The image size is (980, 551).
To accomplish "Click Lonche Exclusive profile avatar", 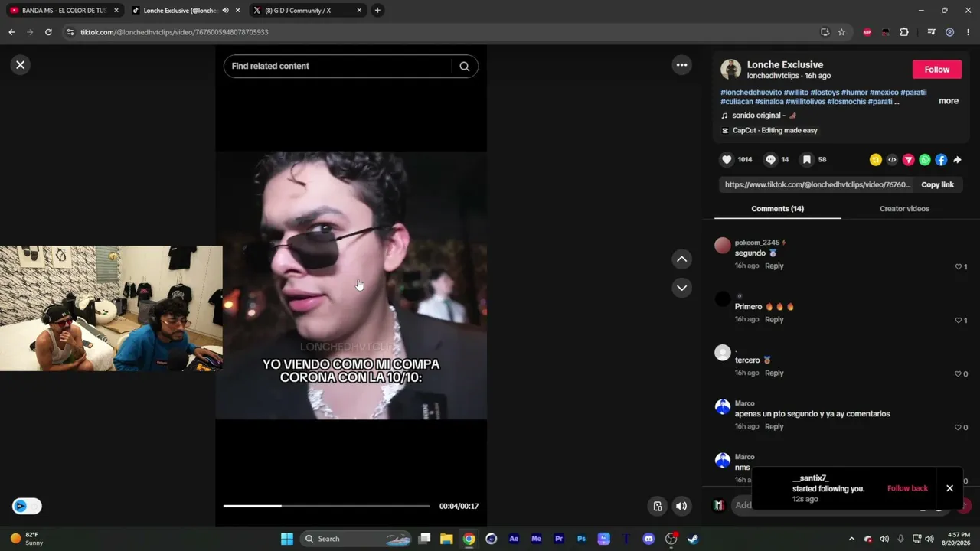I will click(731, 70).
